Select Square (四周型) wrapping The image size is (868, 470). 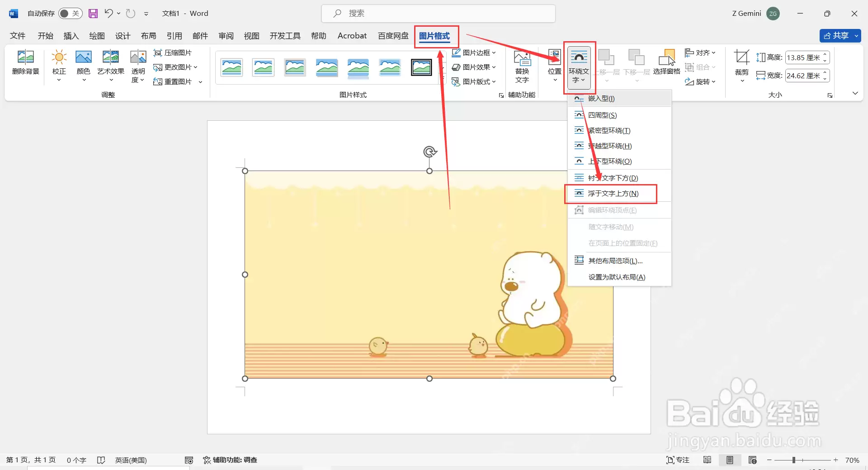coord(619,115)
